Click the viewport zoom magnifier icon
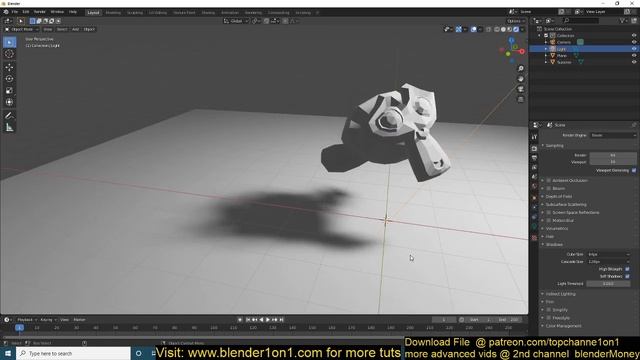Image resolution: width=640 pixels, height=360 pixels. pos(521,69)
